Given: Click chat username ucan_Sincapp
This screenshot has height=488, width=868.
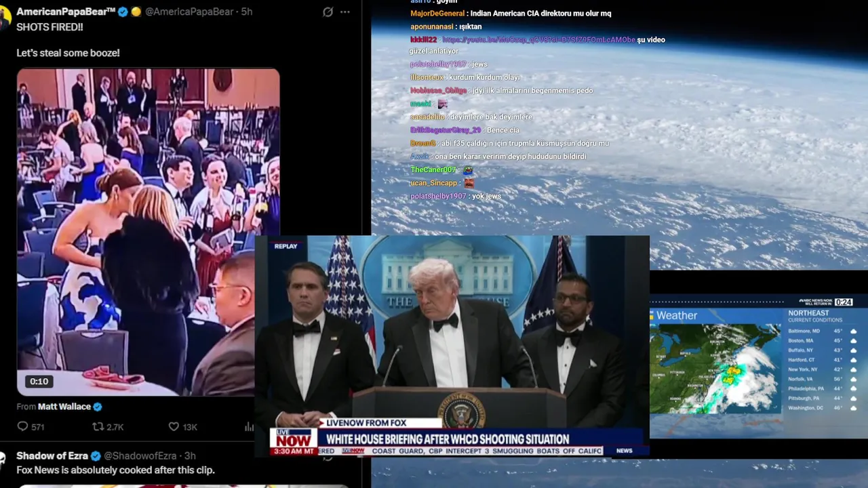Looking at the screenshot, I should pos(434,183).
